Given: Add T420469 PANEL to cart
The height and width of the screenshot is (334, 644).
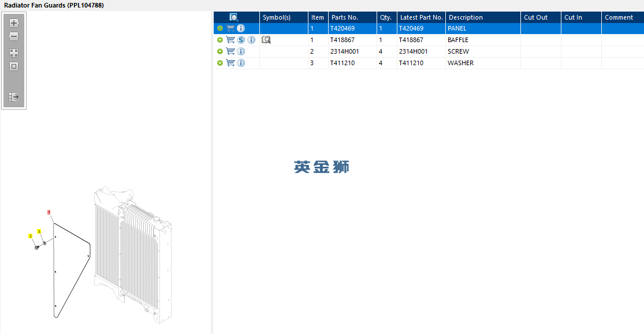Looking at the screenshot, I should (x=230, y=28).
